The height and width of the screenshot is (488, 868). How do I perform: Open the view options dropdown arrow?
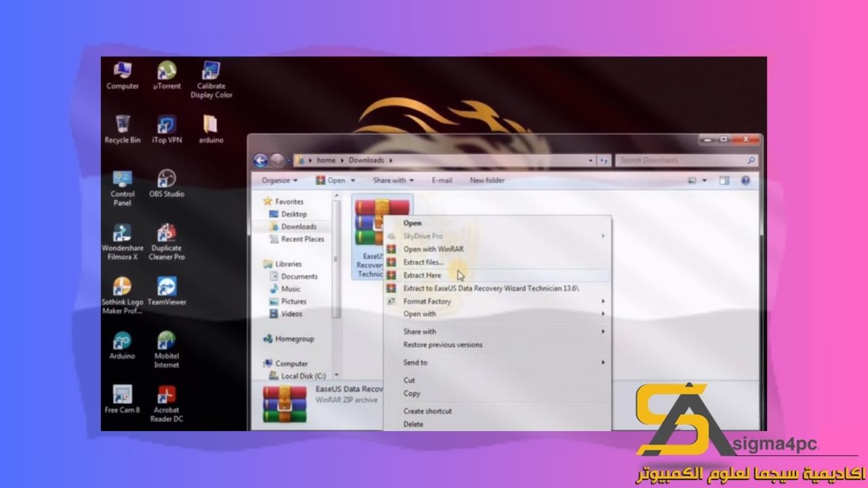(x=704, y=181)
